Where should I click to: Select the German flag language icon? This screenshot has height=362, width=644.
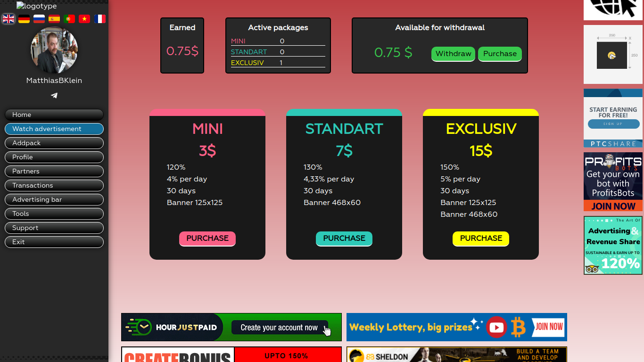click(24, 19)
